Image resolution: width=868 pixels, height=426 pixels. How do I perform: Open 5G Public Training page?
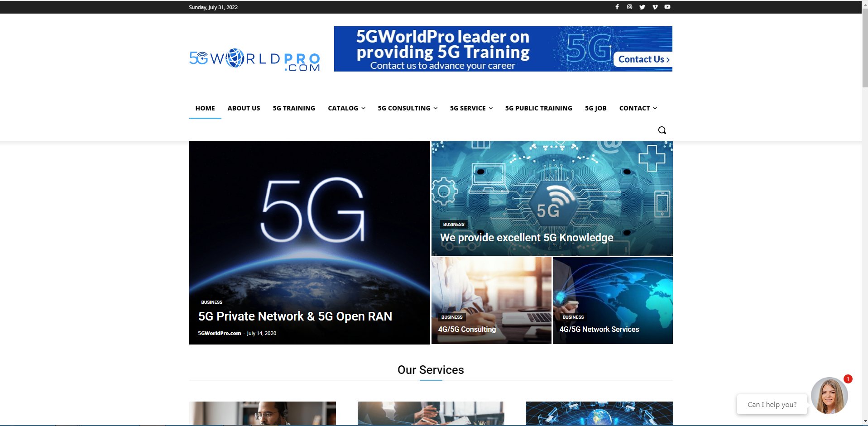539,108
